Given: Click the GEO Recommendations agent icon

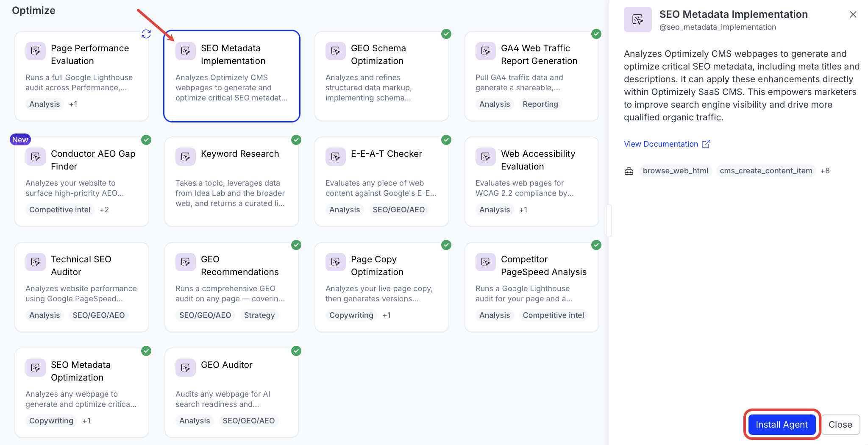Looking at the screenshot, I should coord(186,262).
